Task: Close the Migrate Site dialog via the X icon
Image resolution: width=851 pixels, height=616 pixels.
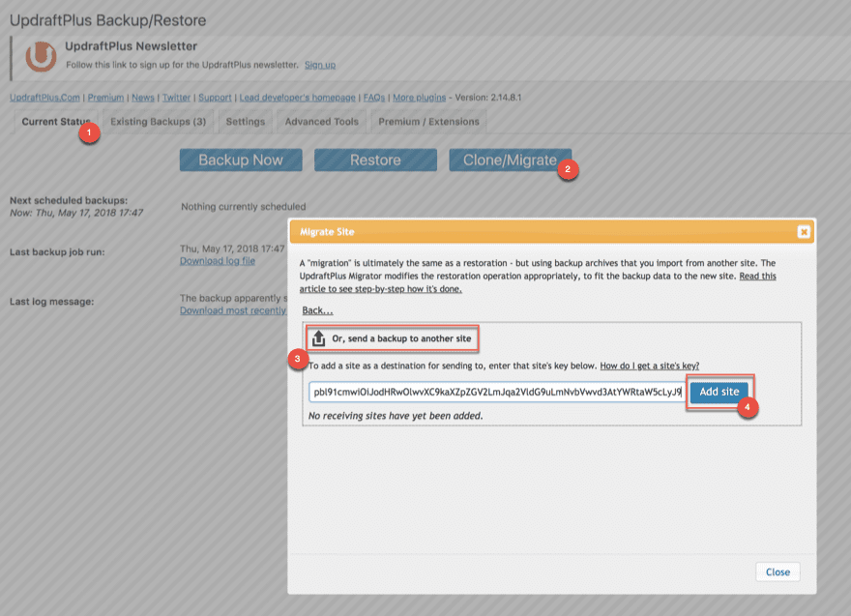Action: pyautogui.click(x=802, y=231)
